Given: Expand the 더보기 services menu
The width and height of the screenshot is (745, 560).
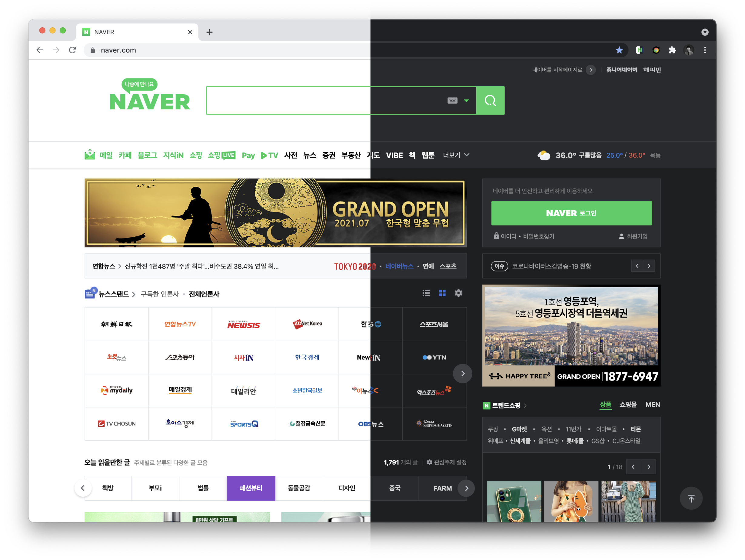Looking at the screenshot, I should tap(455, 155).
